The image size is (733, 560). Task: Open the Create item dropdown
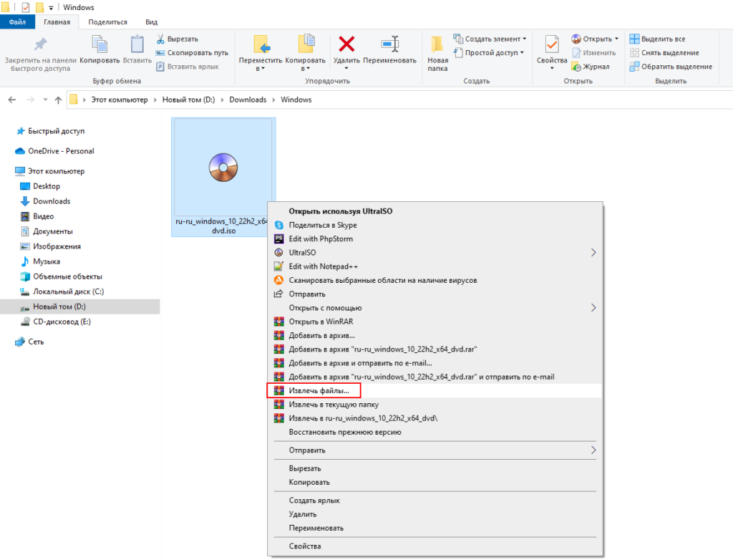tap(524, 39)
